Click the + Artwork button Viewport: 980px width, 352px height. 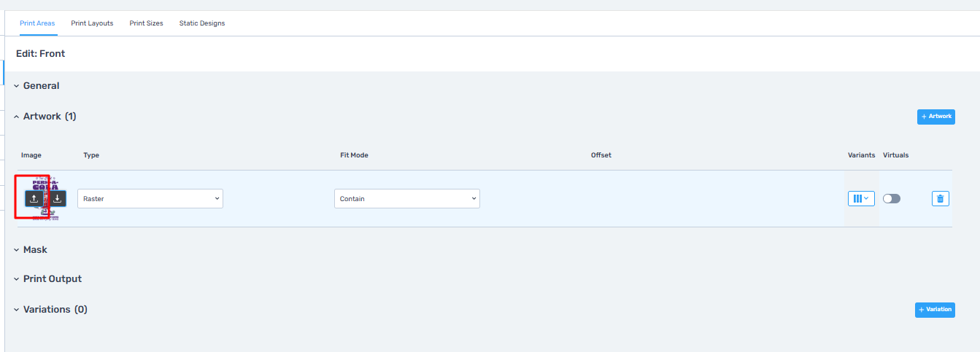935,117
